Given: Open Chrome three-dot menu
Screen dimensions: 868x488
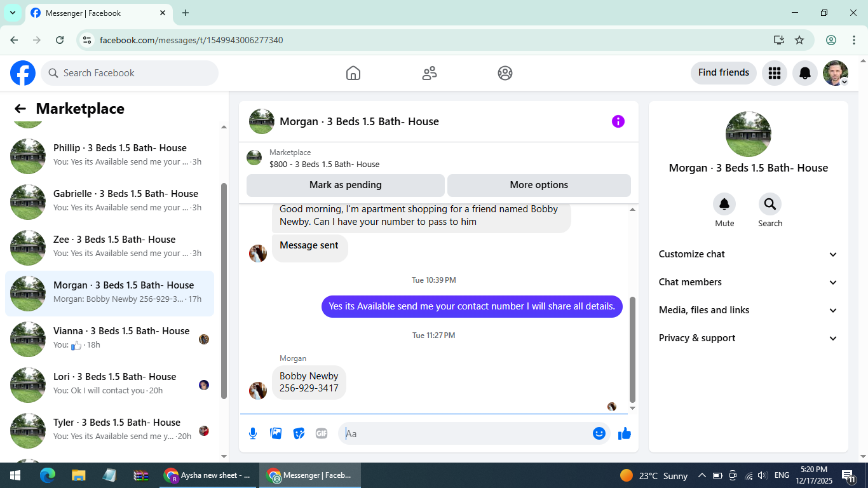Looking at the screenshot, I should coord(854,40).
